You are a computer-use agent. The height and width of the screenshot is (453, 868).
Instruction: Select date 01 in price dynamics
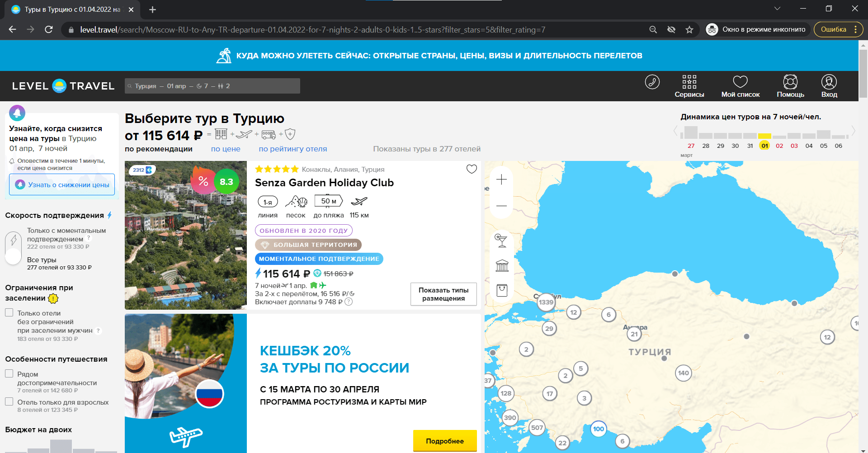(x=764, y=146)
